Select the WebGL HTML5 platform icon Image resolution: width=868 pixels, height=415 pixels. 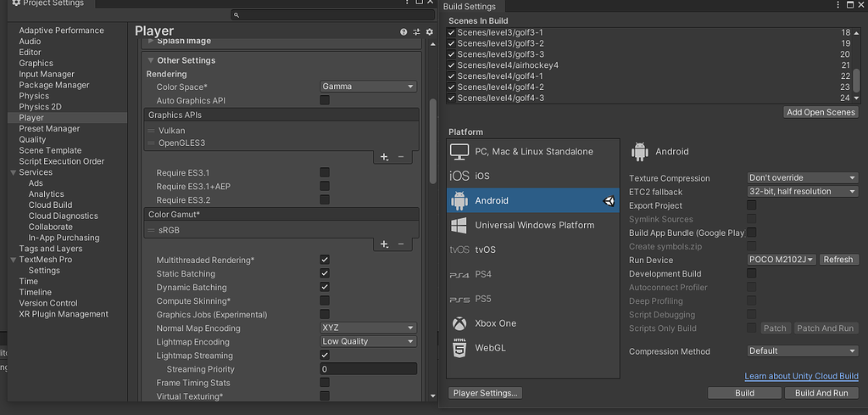pyautogui.click(x=459, y=348)
